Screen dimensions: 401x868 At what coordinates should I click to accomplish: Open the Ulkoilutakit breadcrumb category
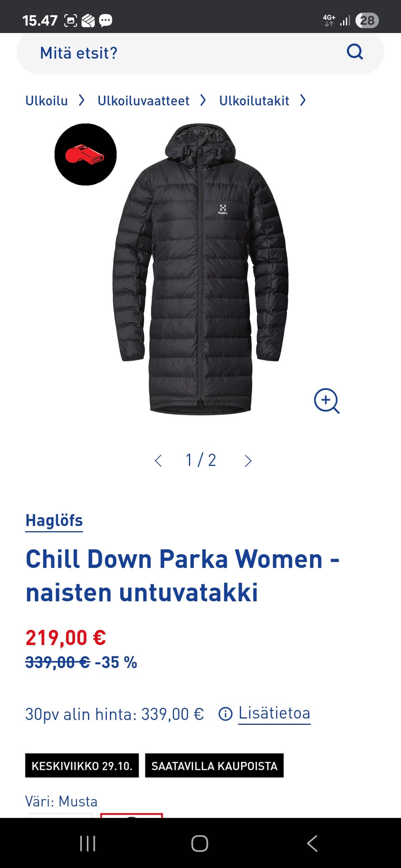pyautogui.click(x=254, y=101)
